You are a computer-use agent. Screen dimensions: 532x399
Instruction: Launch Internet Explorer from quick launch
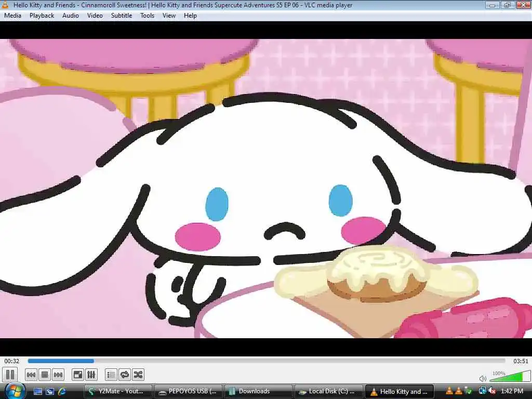point(62,391)
